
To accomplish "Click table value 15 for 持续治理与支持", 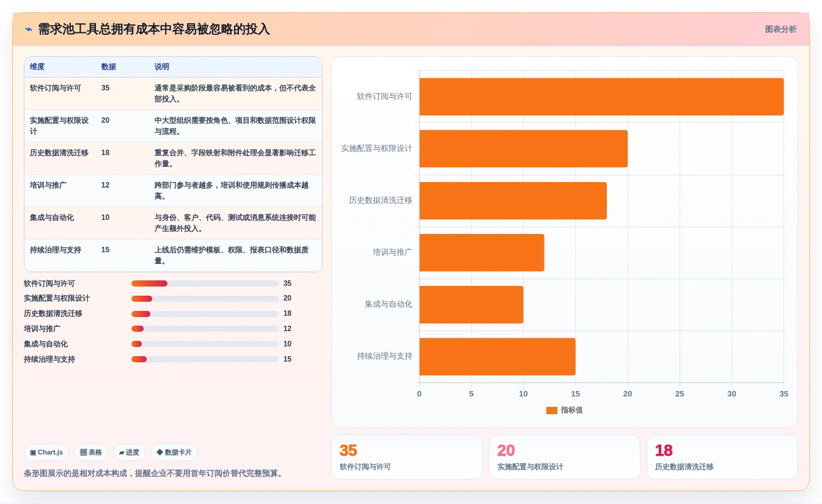I will [106, 250].
